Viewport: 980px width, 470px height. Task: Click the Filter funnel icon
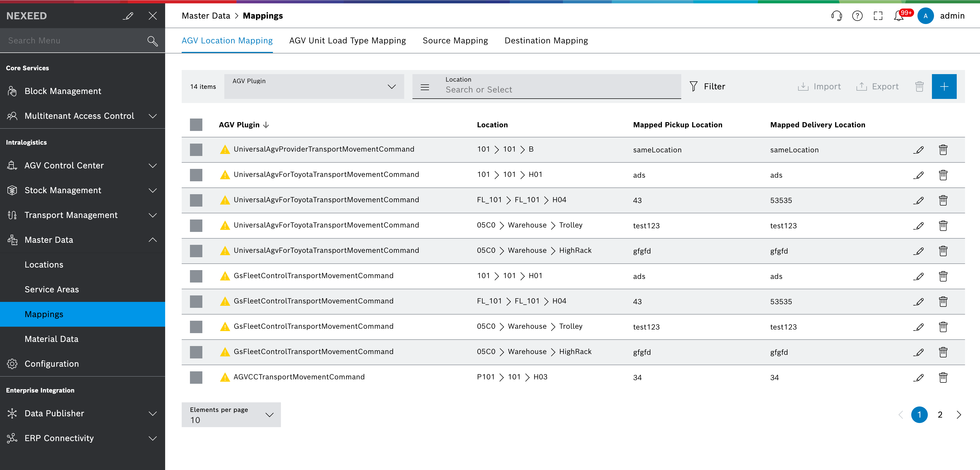pyautogui.click(x=694, y=86)
